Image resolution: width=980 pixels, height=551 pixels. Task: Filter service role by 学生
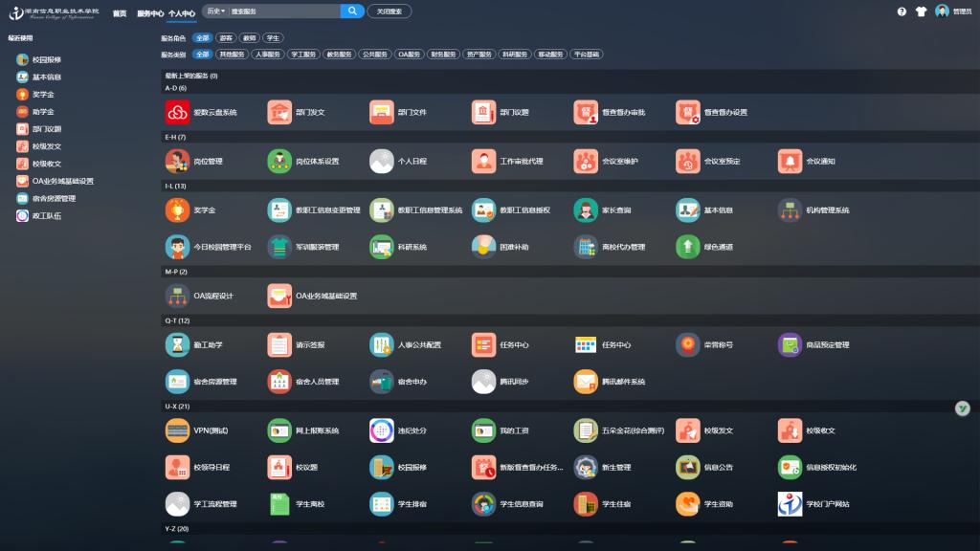(274, 38)
